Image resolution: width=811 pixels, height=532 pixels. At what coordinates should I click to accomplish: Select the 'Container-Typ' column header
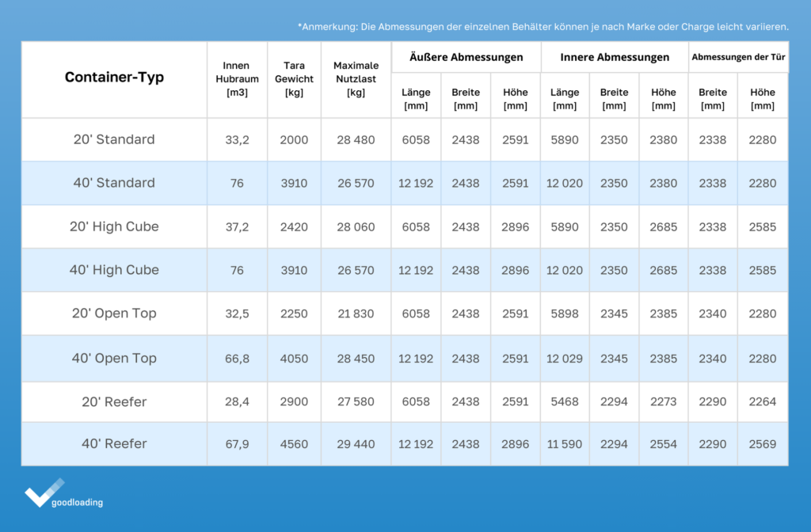coord(114,77)
